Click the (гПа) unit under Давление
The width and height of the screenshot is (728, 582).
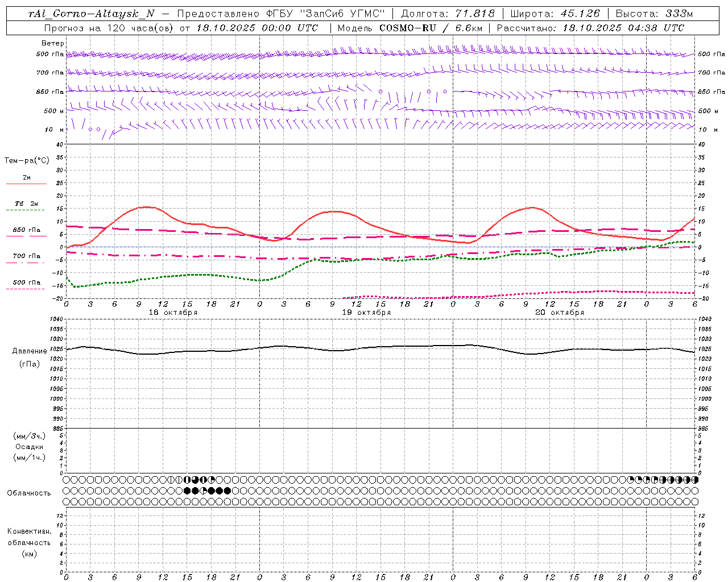point(30,364)
